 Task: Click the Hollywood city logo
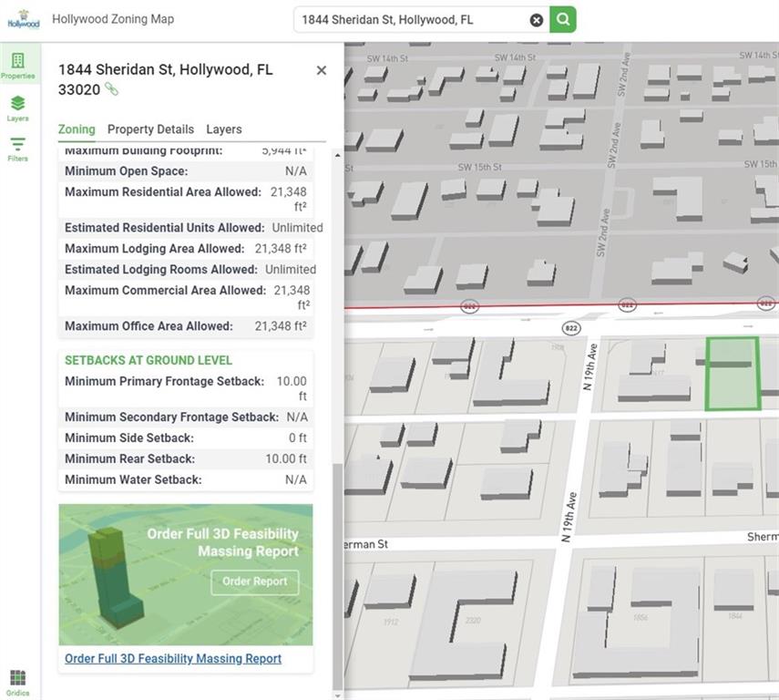[22, 19]
